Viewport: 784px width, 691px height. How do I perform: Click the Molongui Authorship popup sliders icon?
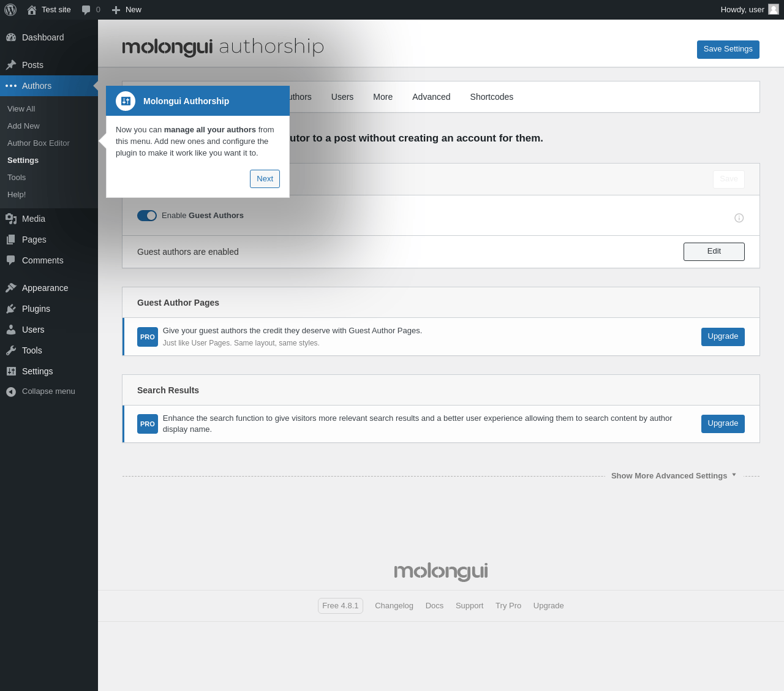point(126,101)
